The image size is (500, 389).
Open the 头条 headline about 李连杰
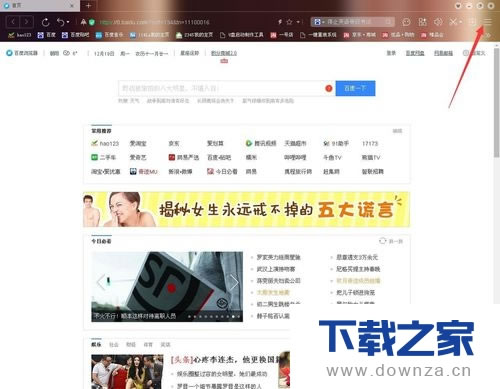[226, 360]
